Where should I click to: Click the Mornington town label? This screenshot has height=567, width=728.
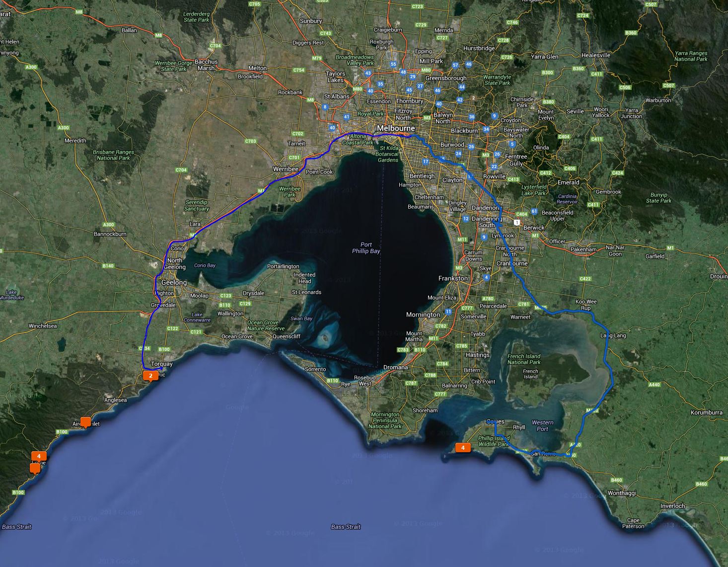coord(423,315)
